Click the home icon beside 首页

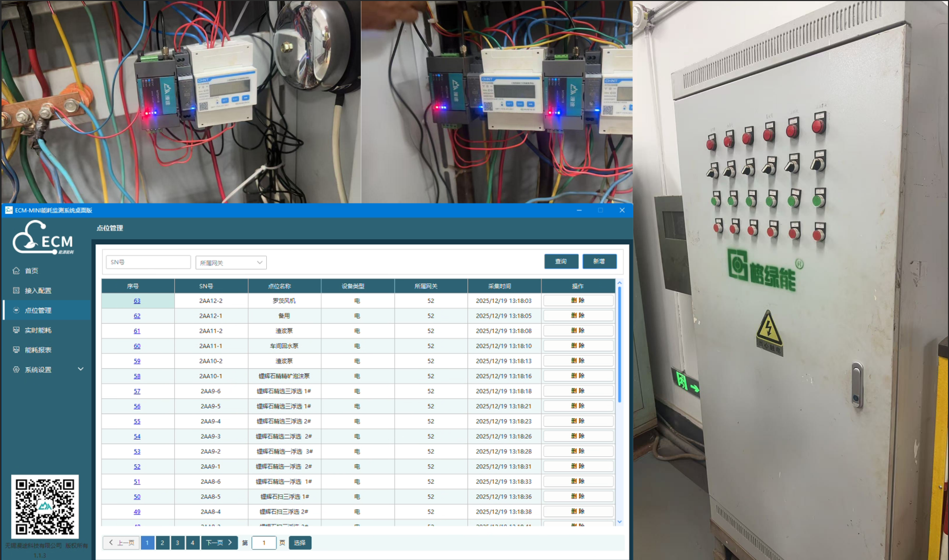pyautogui.click(x=16, y=271)
